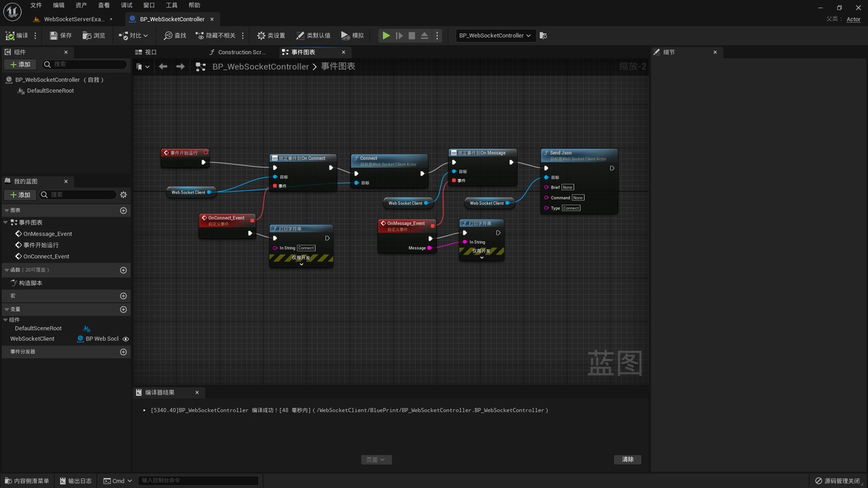Add new macro via 宏 plus icon
Viewport: 868px width, 488px height.
[123, 296]
